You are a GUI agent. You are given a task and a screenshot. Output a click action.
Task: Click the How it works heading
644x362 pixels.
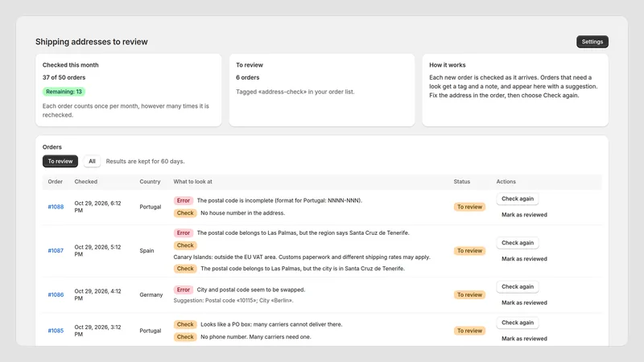tap(448, 65)
